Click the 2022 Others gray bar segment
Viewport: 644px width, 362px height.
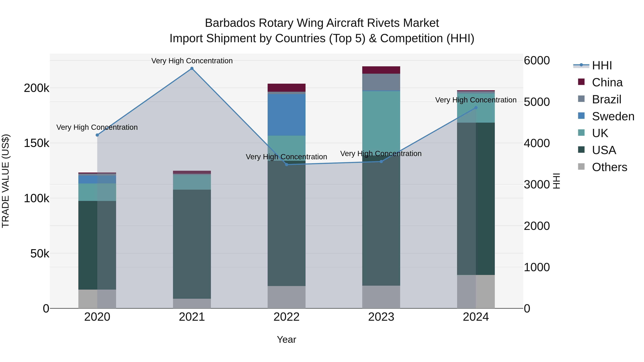pyautogui.click(x=287, y=297)
